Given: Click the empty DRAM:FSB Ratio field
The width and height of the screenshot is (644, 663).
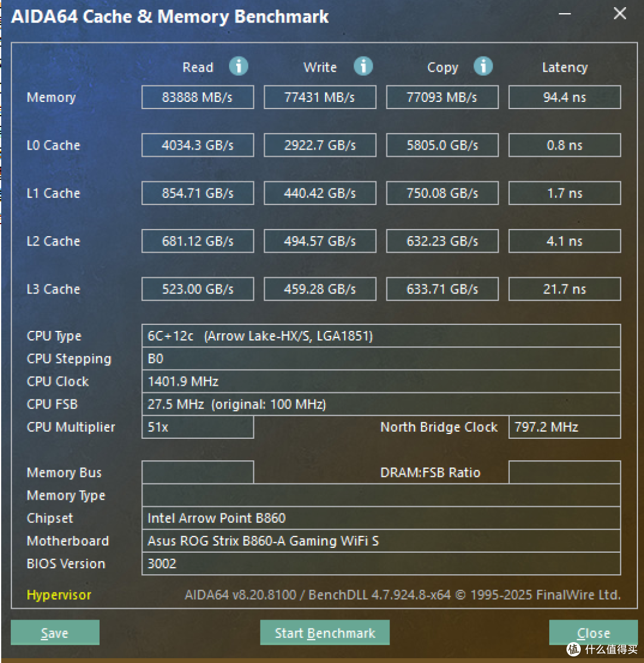Looking at the screenshot, I should (565, 472).
